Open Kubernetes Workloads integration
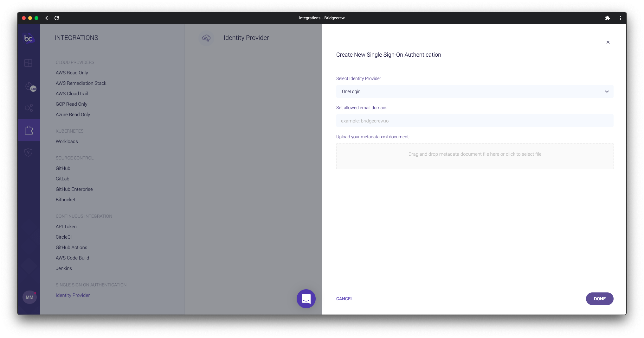Screen dimensions: 644x338 tap(67, 141)
